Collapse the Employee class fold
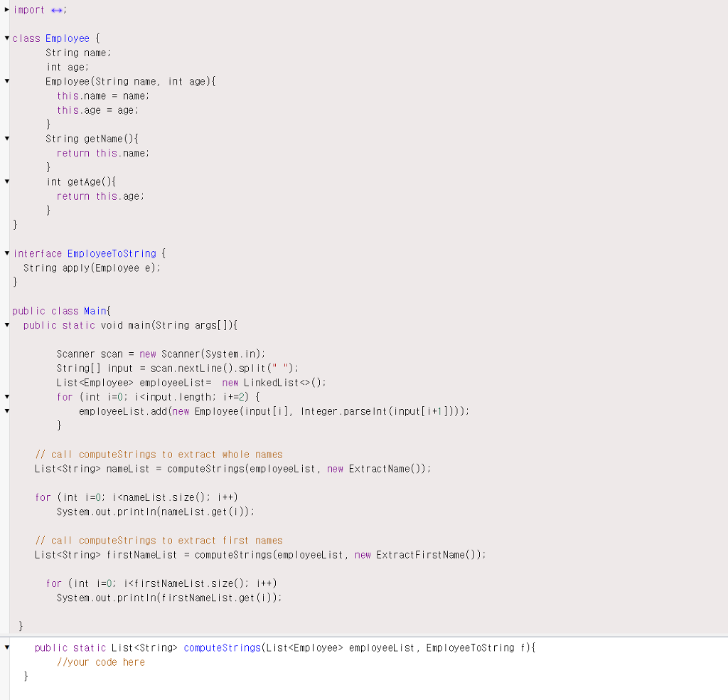Image resolution: width=728 pixels, height=700 pixels. tap(6, 38)
